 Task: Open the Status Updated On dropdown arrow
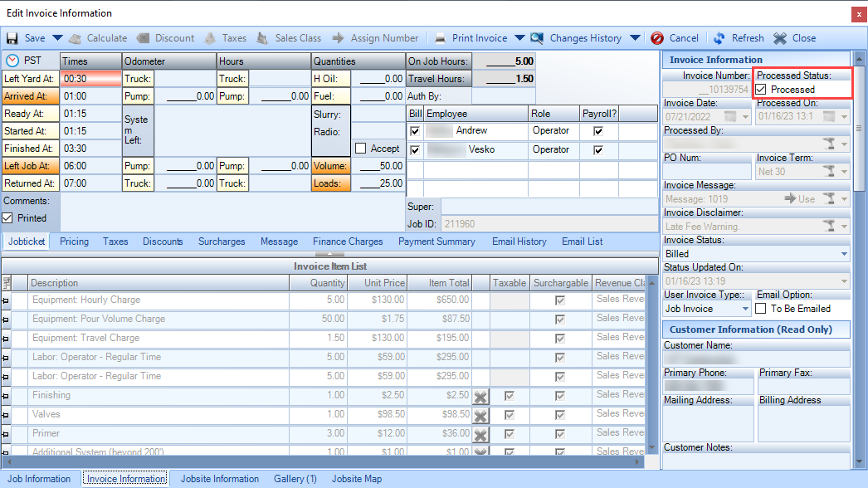[844, 281]
